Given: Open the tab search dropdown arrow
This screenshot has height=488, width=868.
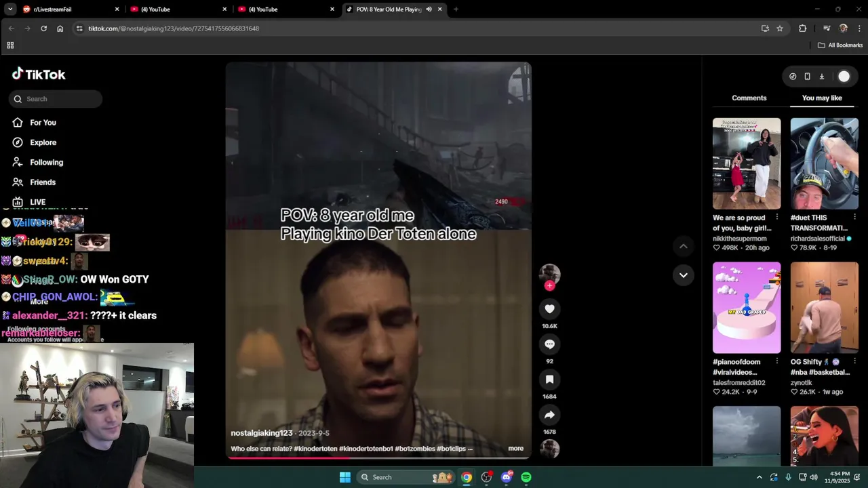Looking at the screenshot, I should coord(9,9).
